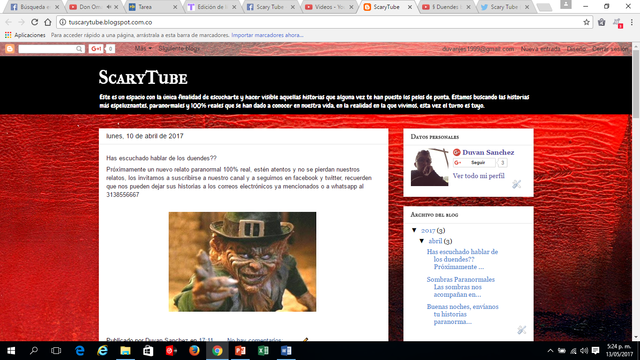Click the taskbar clock showing 5:24 p. m.
The height and width of the screenshot is (360, 640).
619,351
